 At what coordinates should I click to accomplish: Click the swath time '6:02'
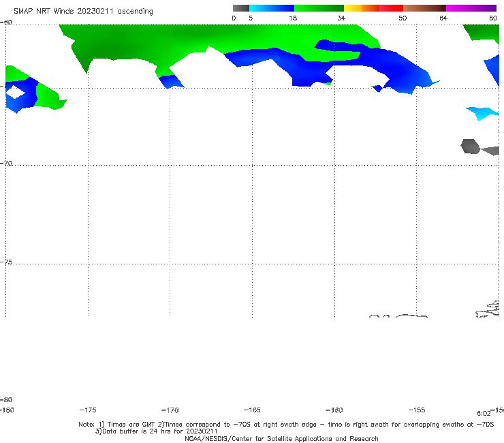click(484, 414)
